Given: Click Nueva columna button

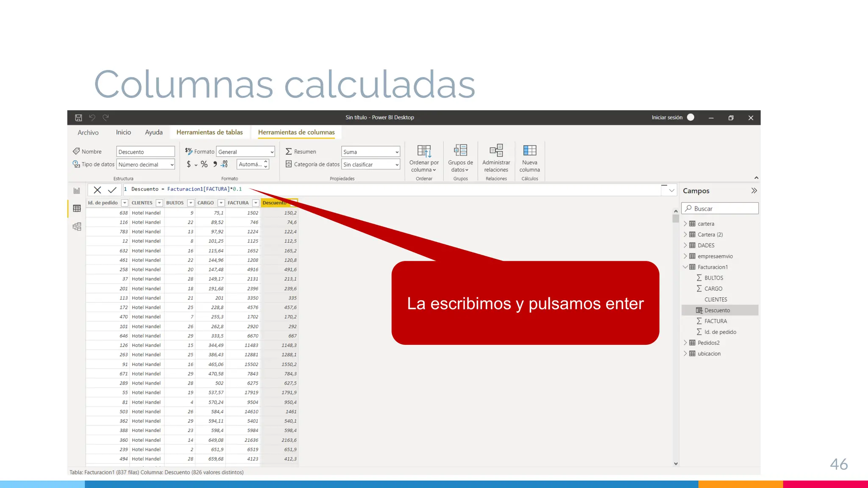Looking at the screenshot, I should (529, 158).
